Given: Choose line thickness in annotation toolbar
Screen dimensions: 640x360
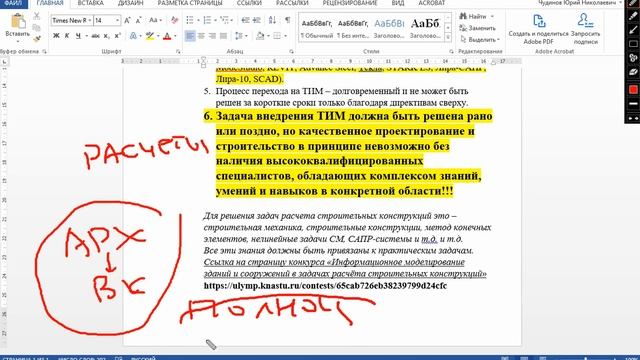Looking at the screenshot, I should pyautogui.click(x=633, y=104).
